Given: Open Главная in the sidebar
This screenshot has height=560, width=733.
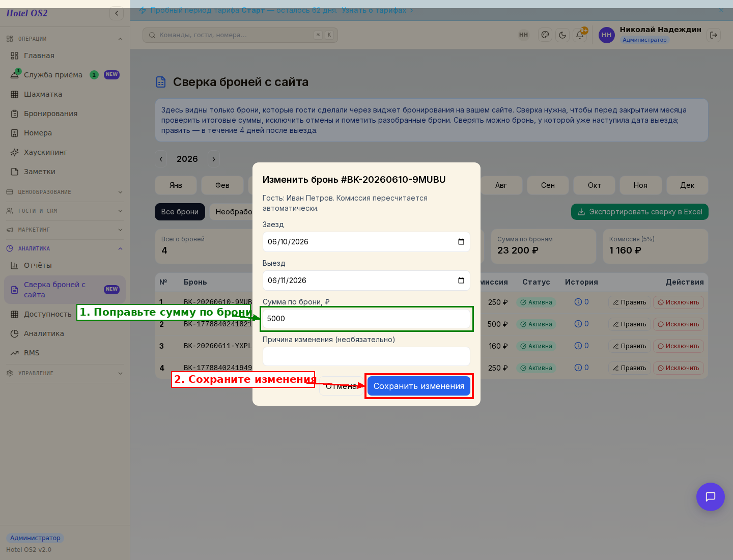Looking at the screenshot, I should pyautogui.click(x=65, y=55).
